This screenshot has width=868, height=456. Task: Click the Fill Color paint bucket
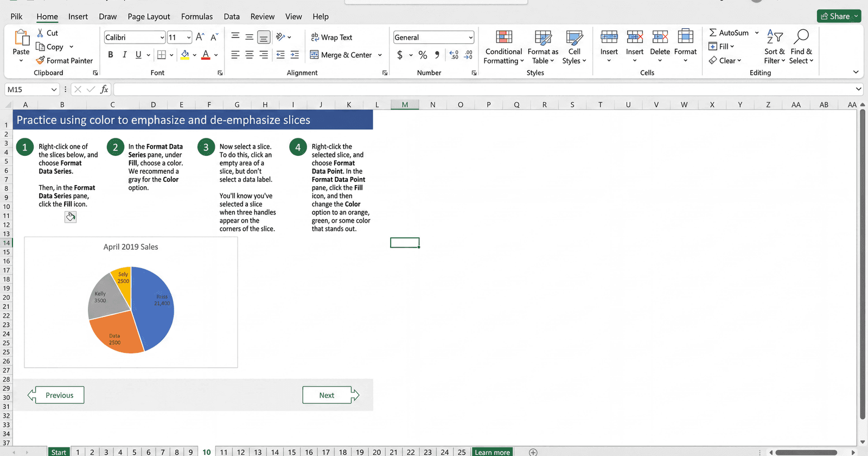click(185, 54)
